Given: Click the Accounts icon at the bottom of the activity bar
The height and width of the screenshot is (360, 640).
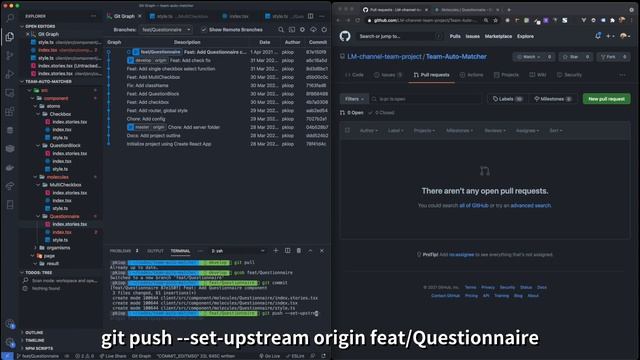Looking at the screenshot, I should (10, 324).
